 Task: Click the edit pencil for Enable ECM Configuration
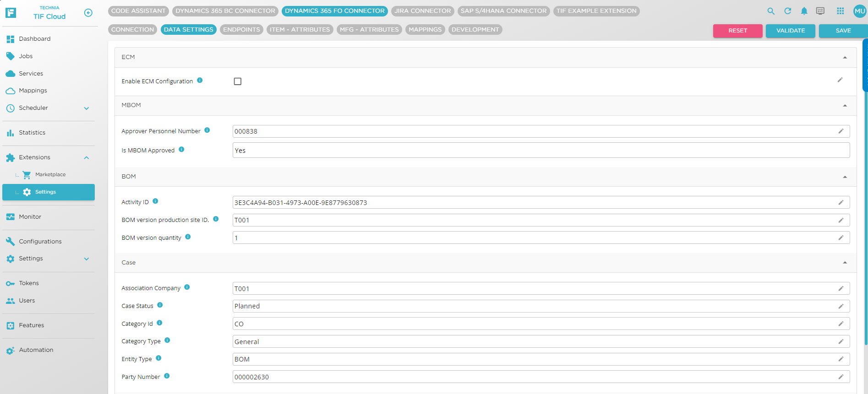click(x=840, y=80)
